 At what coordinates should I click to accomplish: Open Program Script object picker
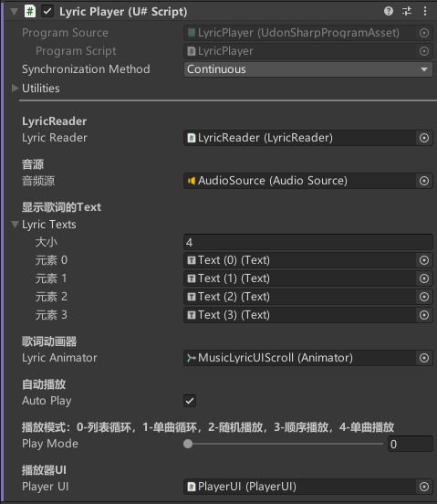tap(424, 51)
